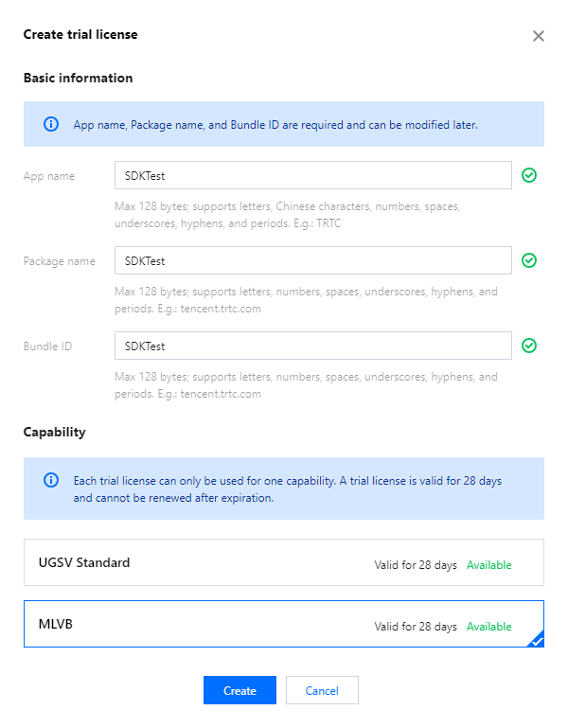The width and height of the screenshot is (568, 728).
Task: Close the Create trial license dialog
Action: [539, 36]
